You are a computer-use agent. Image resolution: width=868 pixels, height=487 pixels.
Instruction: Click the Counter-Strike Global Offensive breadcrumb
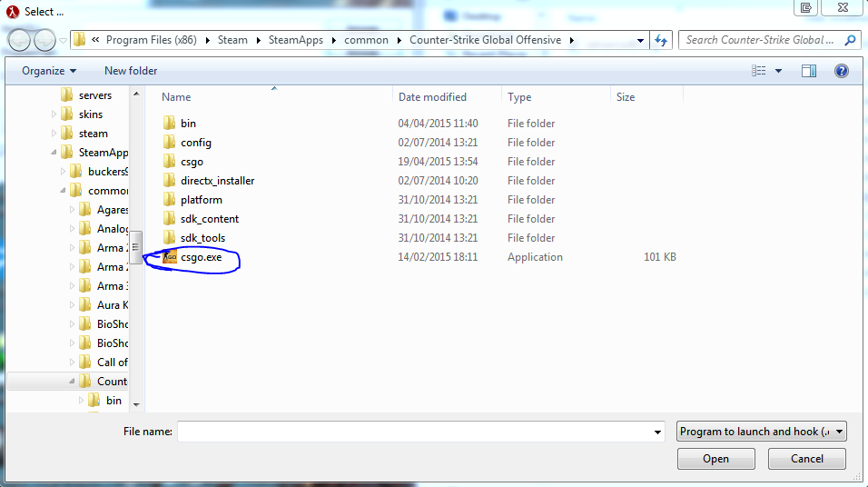click(485, 40)
